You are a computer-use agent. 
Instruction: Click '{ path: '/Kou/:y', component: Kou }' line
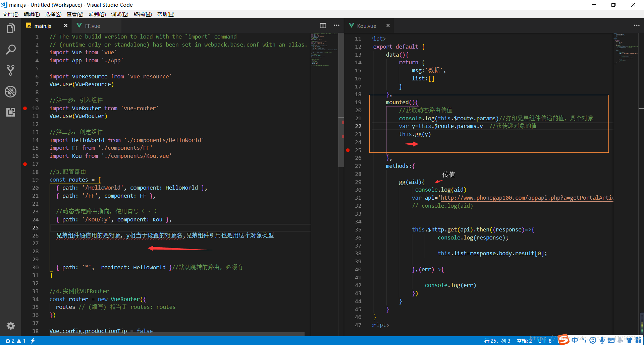(114, 219)
